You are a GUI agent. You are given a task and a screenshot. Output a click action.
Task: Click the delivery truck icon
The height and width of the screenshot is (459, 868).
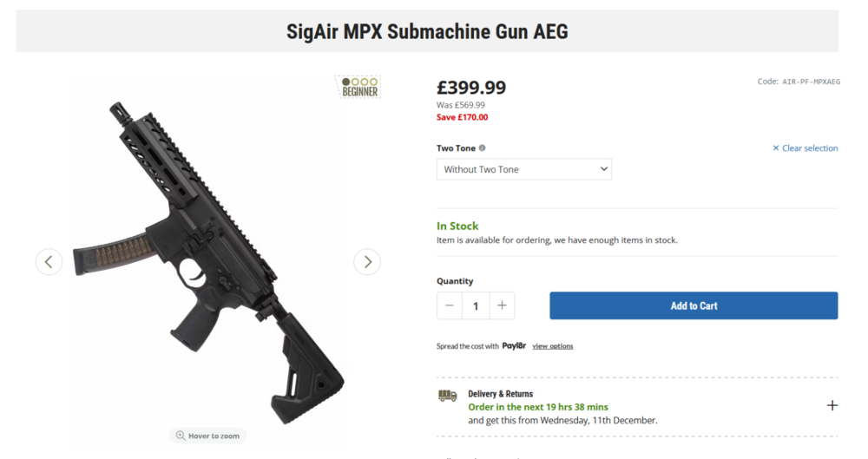pos(448,396)
